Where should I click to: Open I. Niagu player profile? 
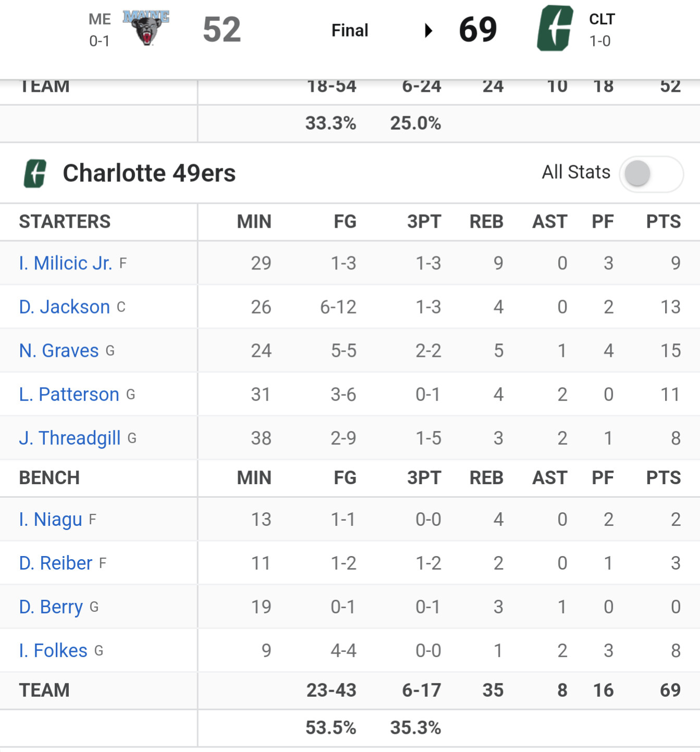click(x=51, y=520)
